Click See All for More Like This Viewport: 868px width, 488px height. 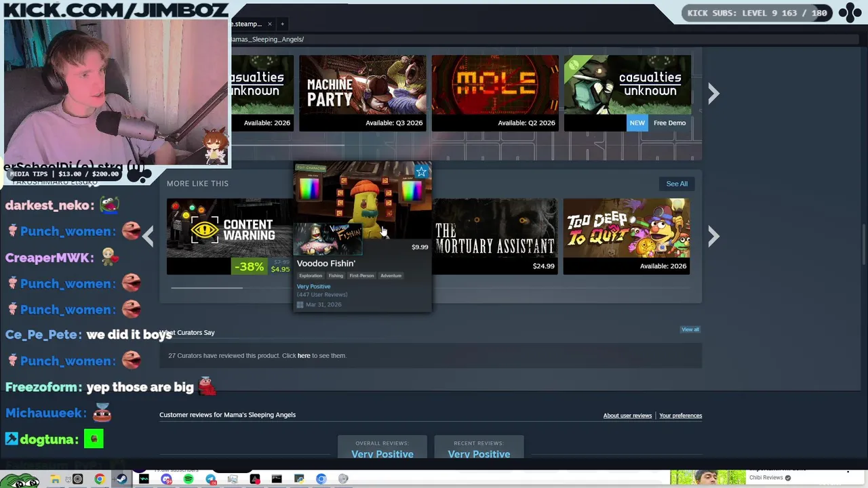pyautogui.click(x=677, y=184)
